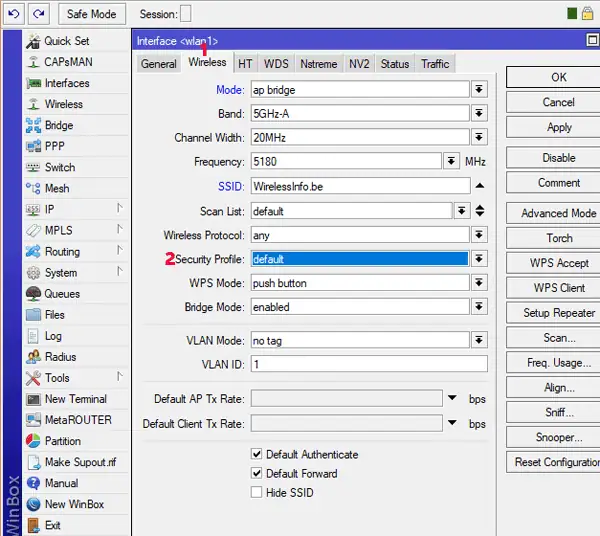Open the PPP sidebar icon
600x536 pixels.
click(33, 146)
